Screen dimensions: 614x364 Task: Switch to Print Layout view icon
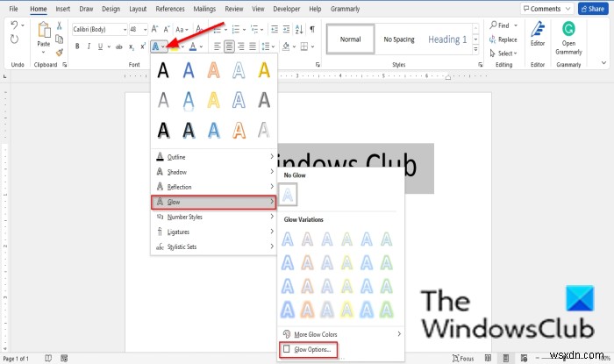506,358
